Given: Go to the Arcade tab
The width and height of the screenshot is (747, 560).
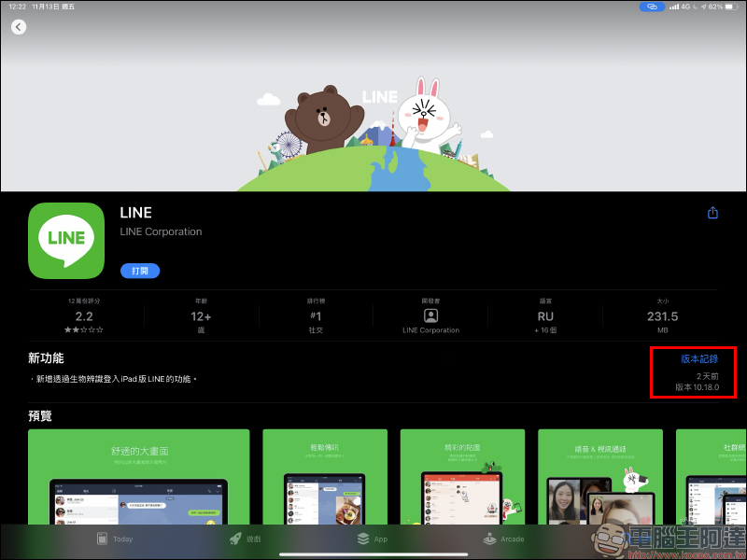Looking at the screenshot, I should 503,539.
